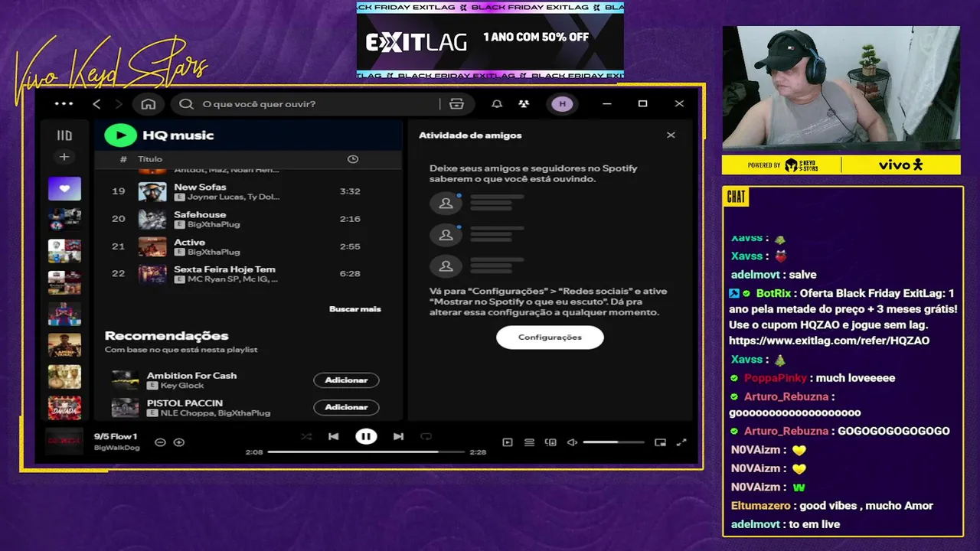Click the ExitLag Black Friday banner
Screen dimensions: 980x551
coord(490,40)
